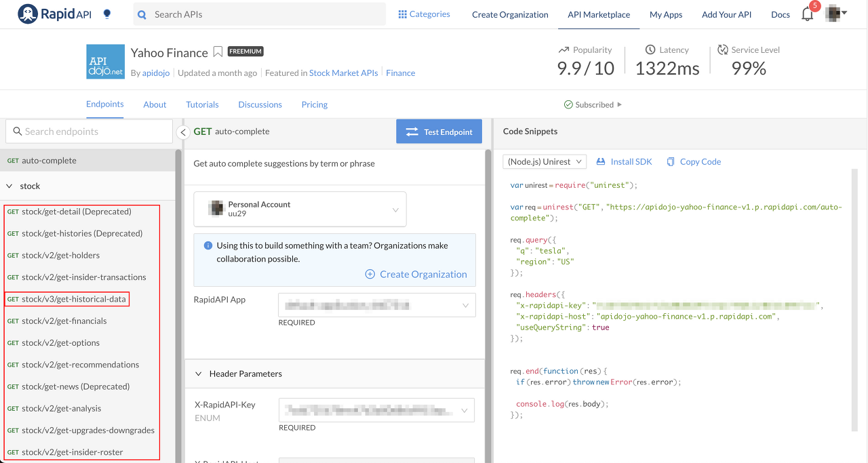The width and height of the screenshot is (868, 463).
Task: Click the endpoints list scrollbar
Action: pyautogui.click(x=178, y=305)
